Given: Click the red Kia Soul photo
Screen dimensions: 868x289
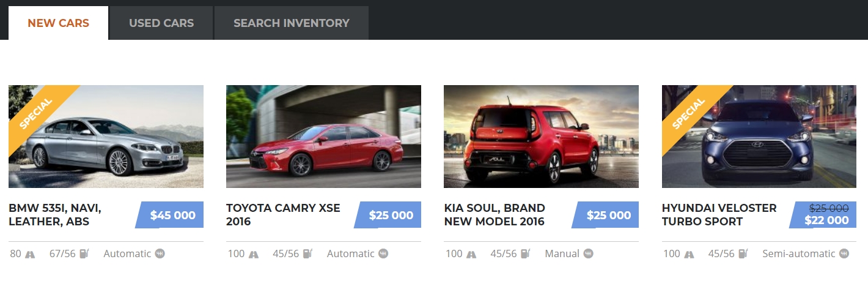Looking at the screenshot, I should coord(541,137).
